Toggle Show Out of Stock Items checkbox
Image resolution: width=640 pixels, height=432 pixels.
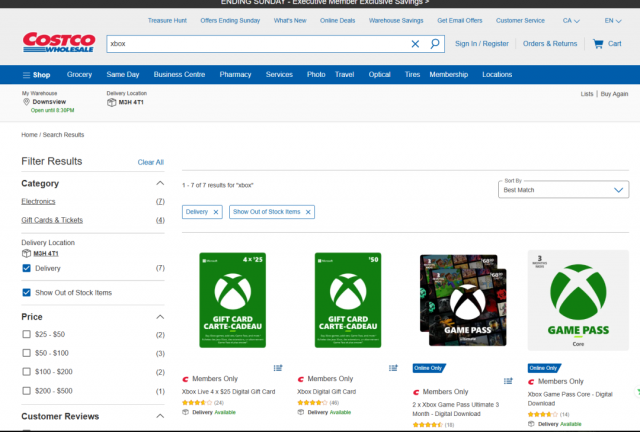tap(27, 292)
